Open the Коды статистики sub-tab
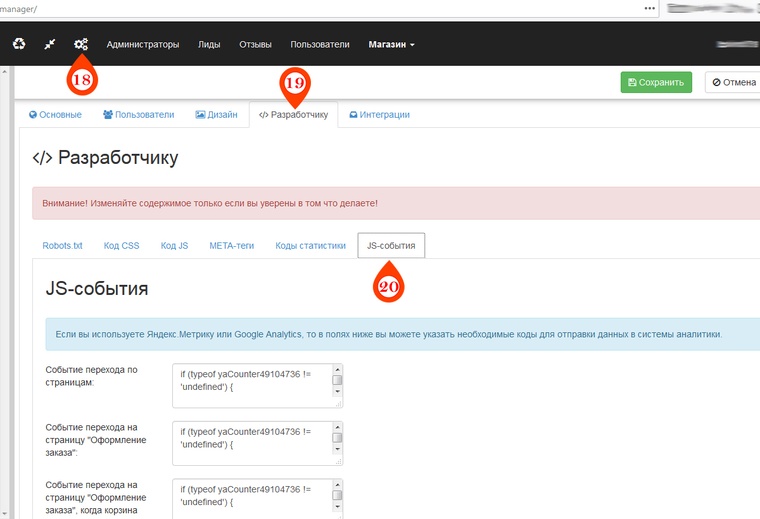Viewport: 760px width, 519px height. click(310, 245)
